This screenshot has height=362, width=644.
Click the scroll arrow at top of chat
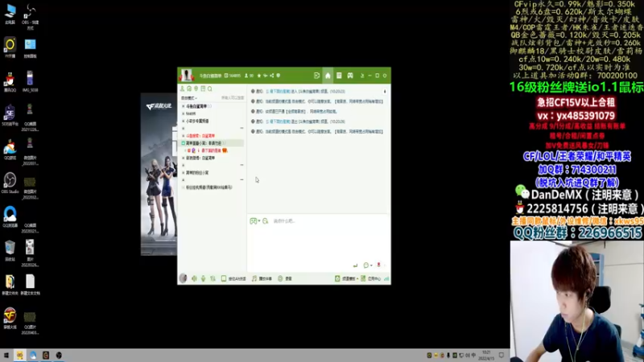385,92
